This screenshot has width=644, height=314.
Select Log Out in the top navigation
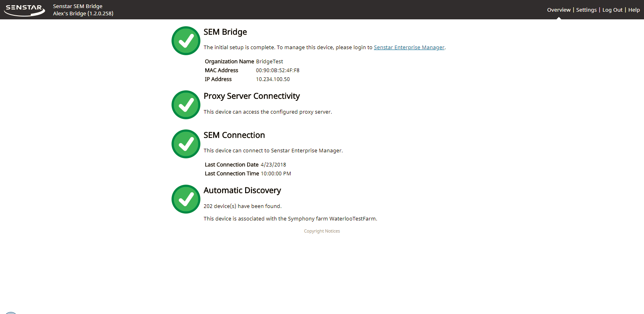(x=612, y=10)
